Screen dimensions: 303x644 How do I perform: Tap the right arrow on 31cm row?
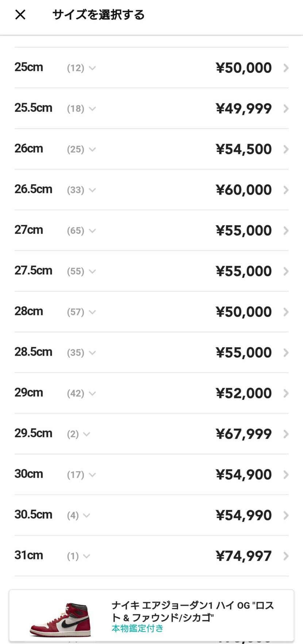click(286, 556)
